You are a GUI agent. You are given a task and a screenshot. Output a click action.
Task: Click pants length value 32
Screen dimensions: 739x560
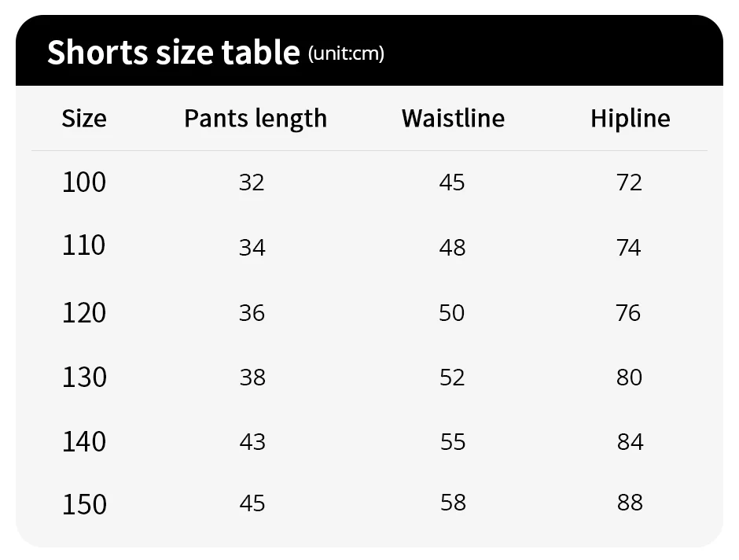[252, 182]
